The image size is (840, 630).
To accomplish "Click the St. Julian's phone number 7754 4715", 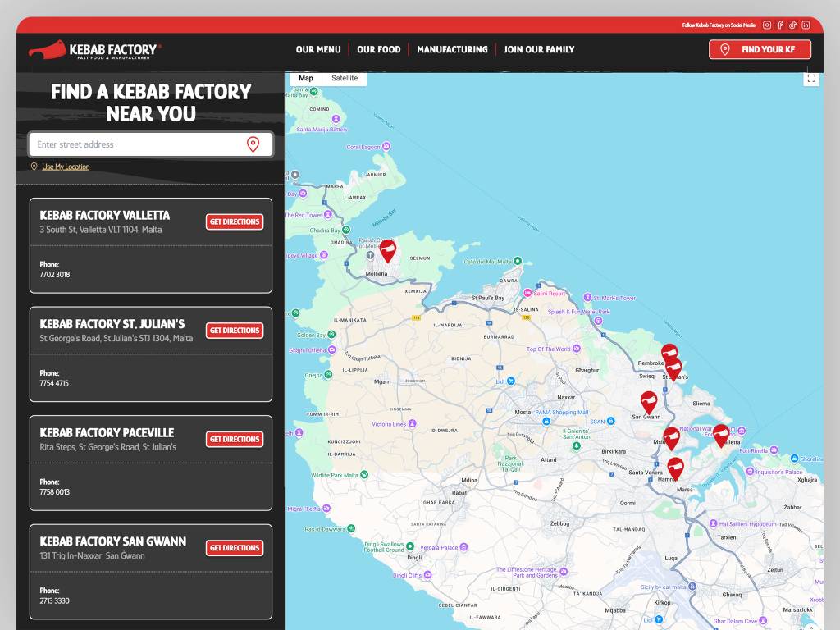I will point(54,383).
